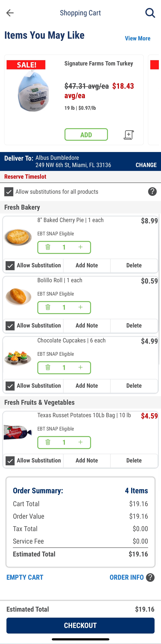
Task: Click EMPTY CART
Action: click(x=24, y=578)
